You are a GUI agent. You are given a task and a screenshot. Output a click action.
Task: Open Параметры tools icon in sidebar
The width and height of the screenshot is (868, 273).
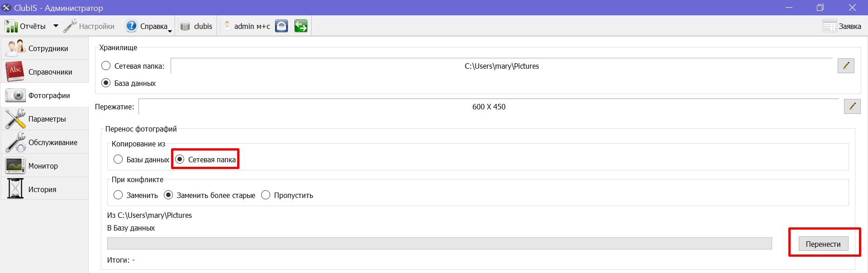[15, 119]
